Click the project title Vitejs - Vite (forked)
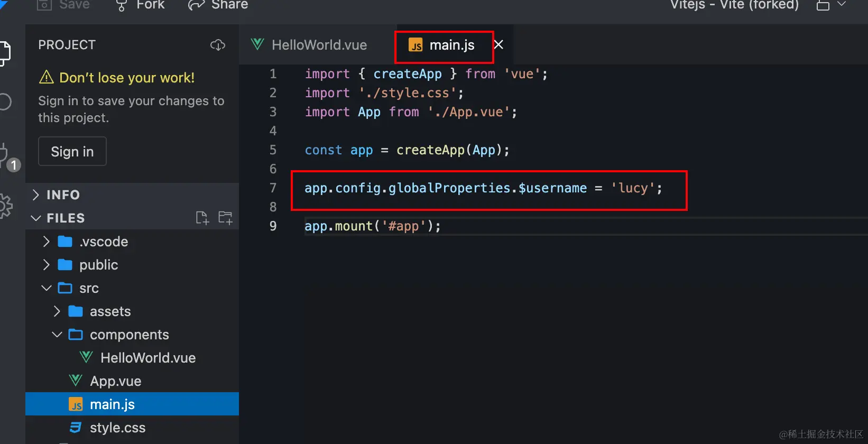The image size is (868, 444). coord(734,5)
